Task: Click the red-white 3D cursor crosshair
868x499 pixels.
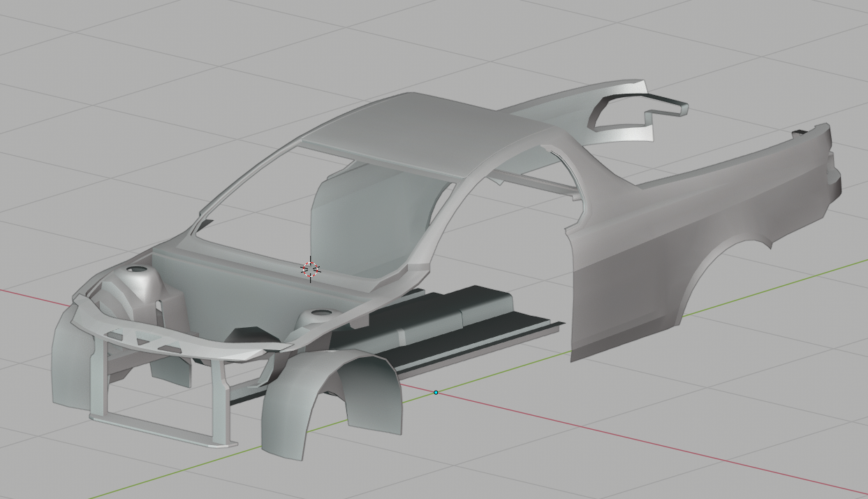Action: point(310,269)
